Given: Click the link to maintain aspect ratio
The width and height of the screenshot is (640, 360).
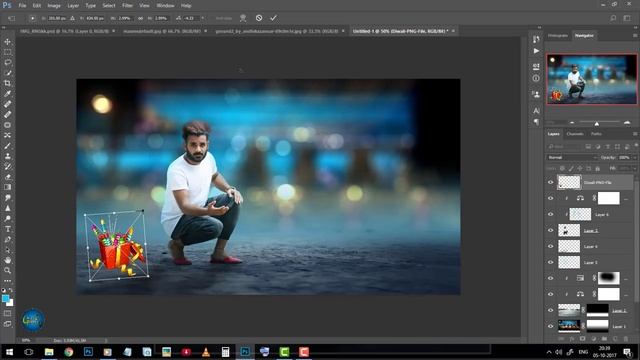Looking at the screenshot, I should coord(140,18).
